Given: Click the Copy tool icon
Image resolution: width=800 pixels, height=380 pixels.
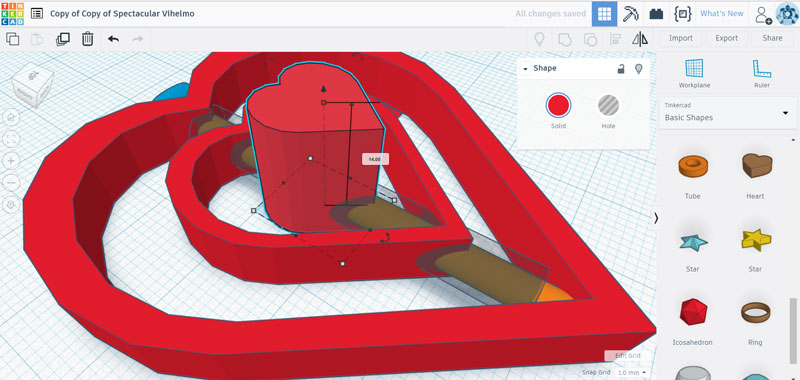Looking at the screenshot, I should 12,39.
